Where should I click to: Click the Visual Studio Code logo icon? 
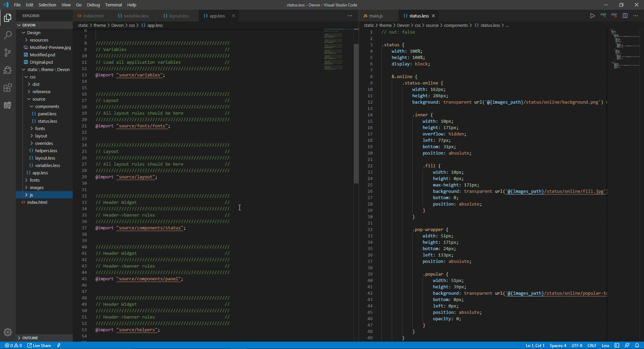pyautogui.click(x=6, y=5)
